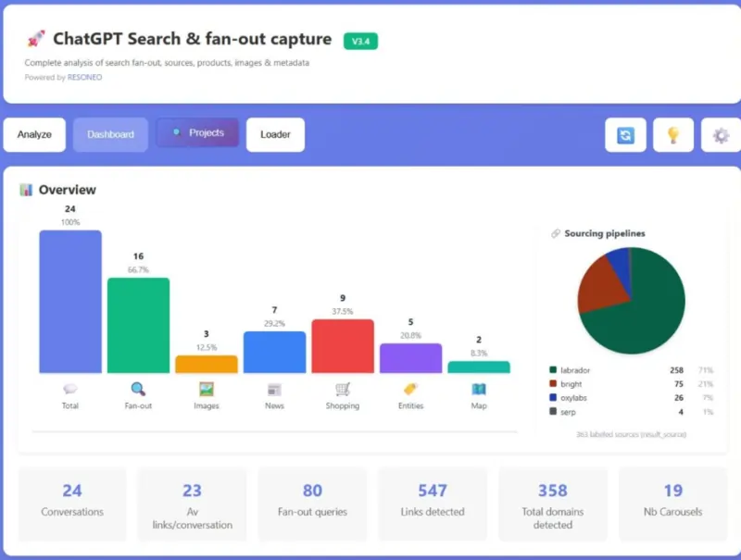Click the bright red-brown legend swatch
Viewport: 741px width, 560px height.
[x=553, y=383]
